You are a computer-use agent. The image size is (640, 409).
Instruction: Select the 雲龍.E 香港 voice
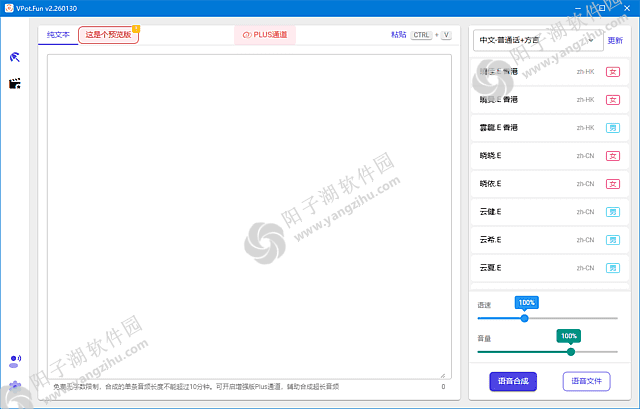pos(550,128)
